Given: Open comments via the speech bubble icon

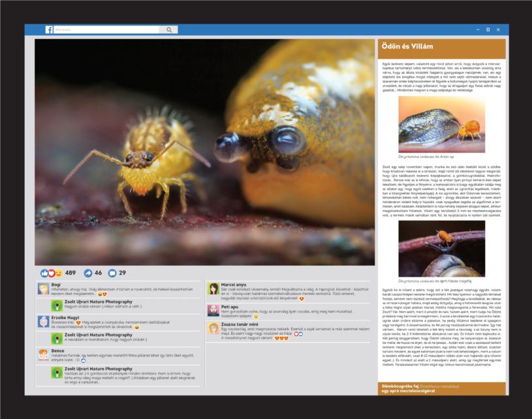Looking at the screenshot, I should pyautogui.click(x=112, y=273).
